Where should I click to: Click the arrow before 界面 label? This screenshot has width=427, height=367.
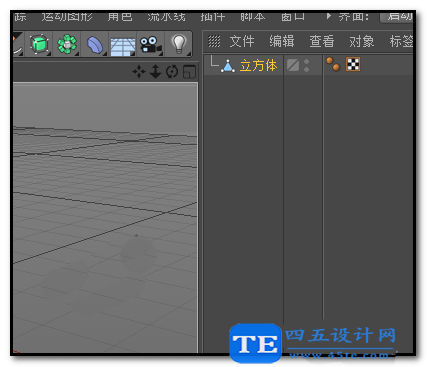[x=329, y=16]
